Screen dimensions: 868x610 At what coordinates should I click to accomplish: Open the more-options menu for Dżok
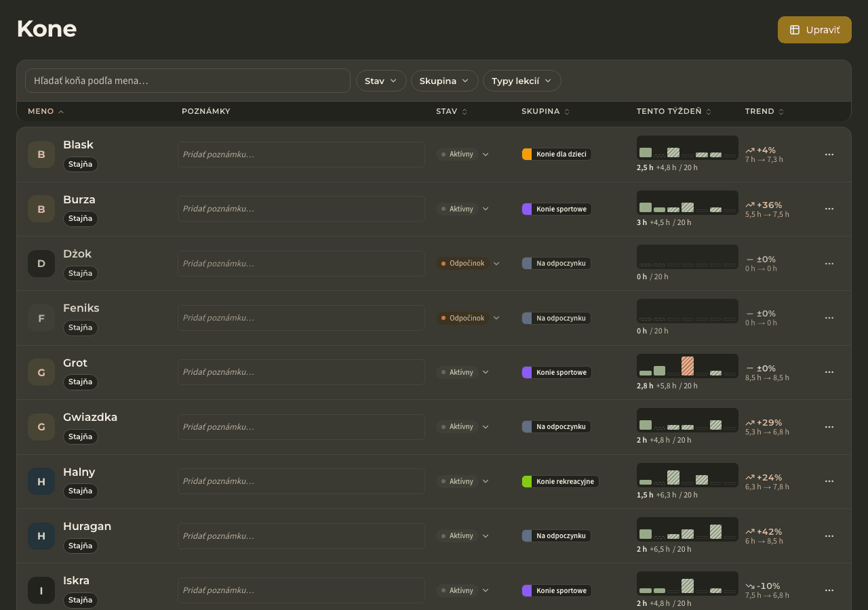tap(829, 264)
